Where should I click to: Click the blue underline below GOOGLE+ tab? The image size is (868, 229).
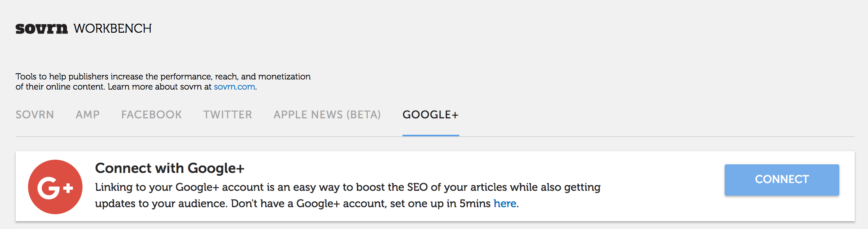coord(430,135)
